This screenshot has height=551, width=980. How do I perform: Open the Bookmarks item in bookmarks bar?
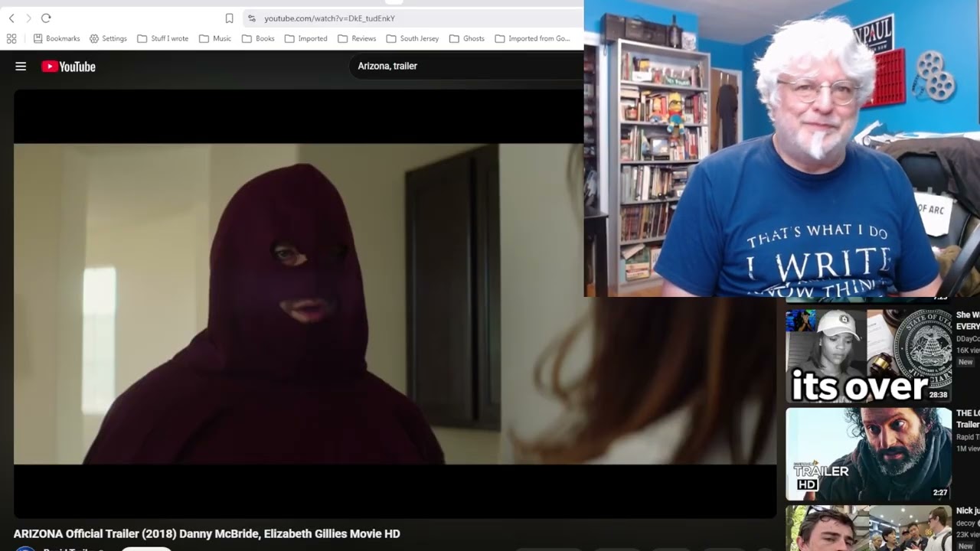point(57,38)
